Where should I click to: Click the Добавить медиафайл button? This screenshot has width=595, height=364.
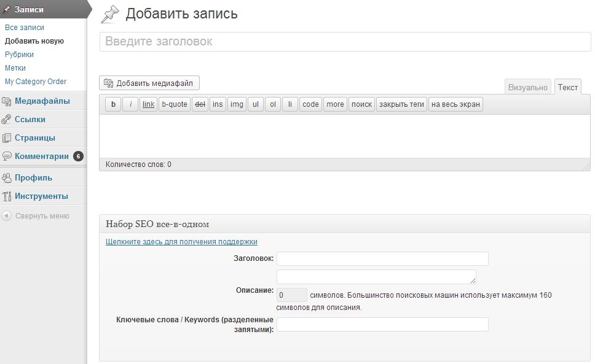(x=149, y=83)
